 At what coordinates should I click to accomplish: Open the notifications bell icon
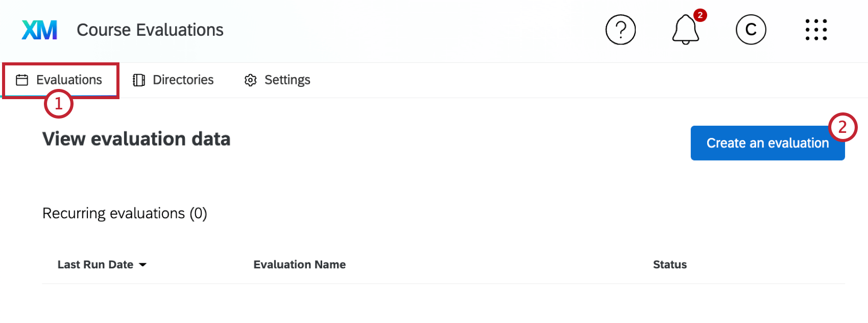coord(685,31)
